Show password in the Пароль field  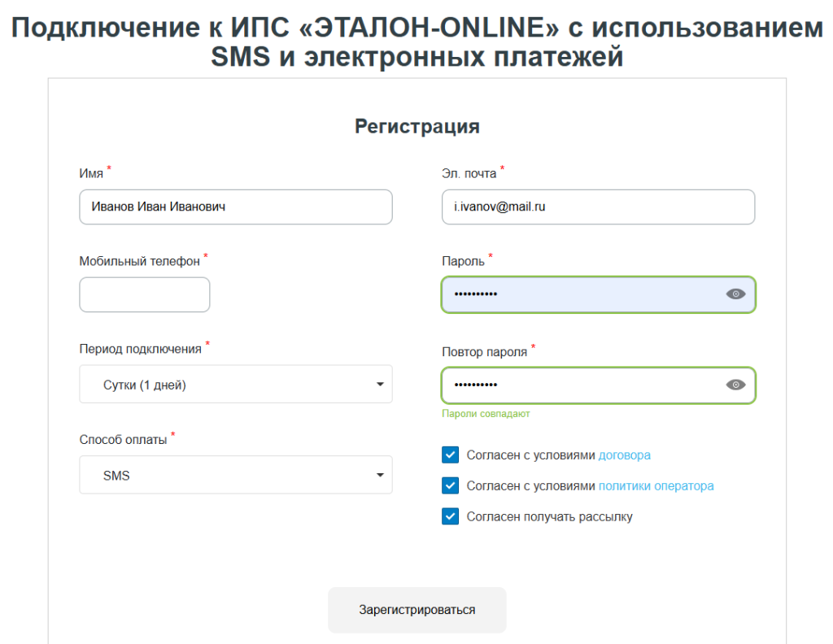[735, 294]
